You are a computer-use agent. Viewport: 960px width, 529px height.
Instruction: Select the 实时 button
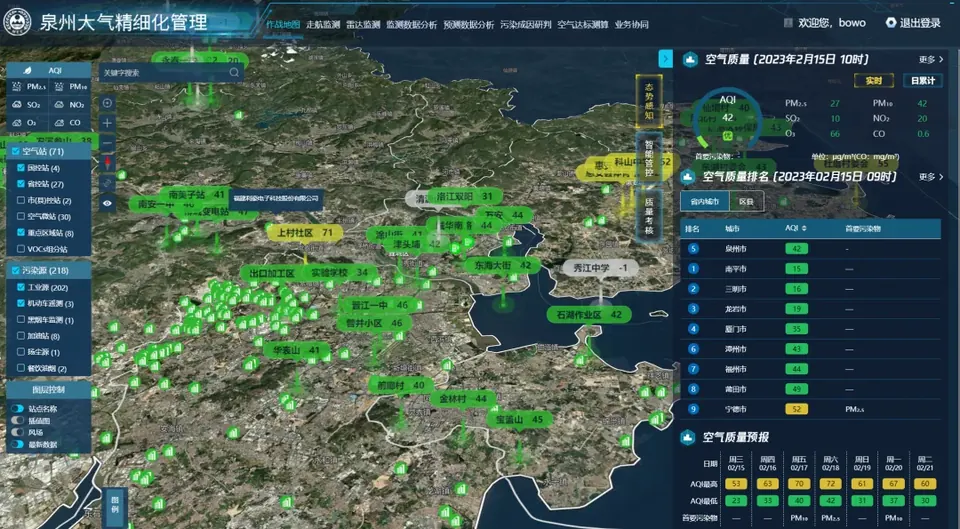tap(874, 81)
